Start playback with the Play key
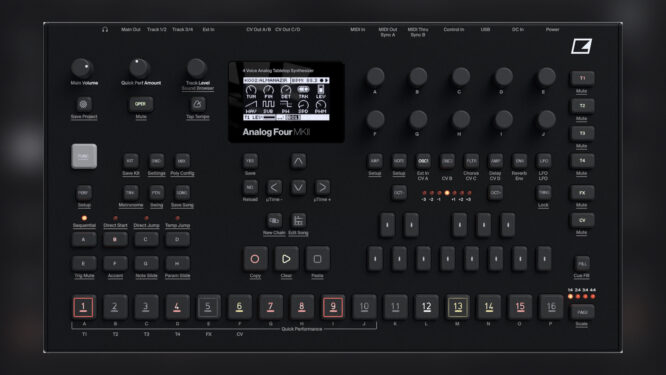This screenshot has height=375, width=666. [x=286, y=259]
